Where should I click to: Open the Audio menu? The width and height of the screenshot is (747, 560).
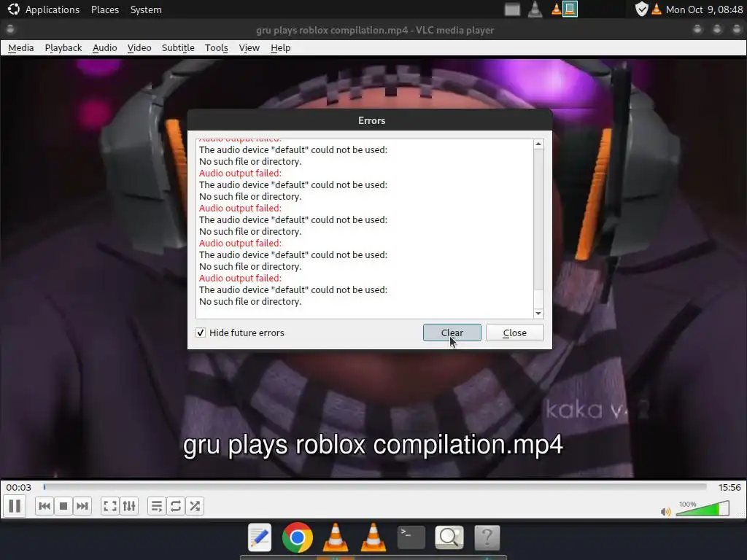tap(105, 47)
